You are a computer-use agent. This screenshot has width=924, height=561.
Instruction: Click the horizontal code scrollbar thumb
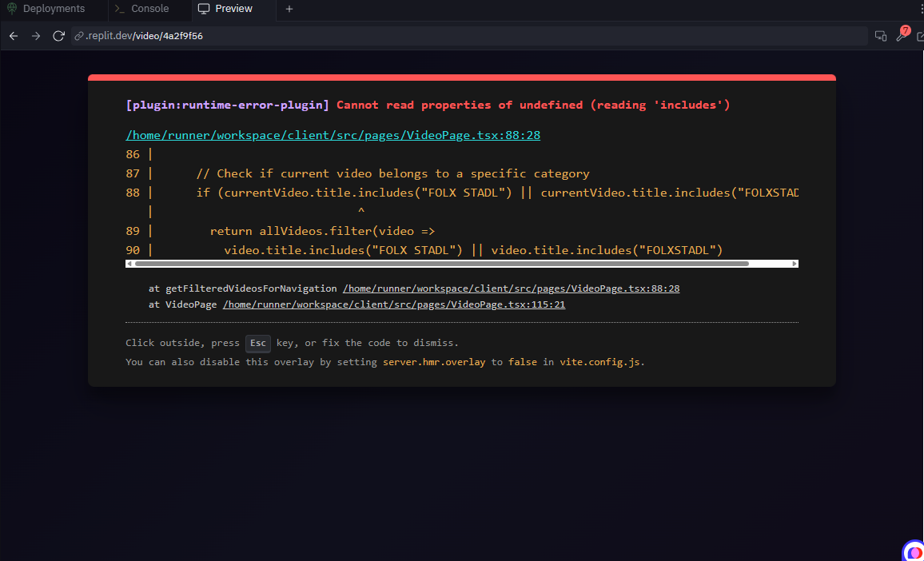[441, 264]
